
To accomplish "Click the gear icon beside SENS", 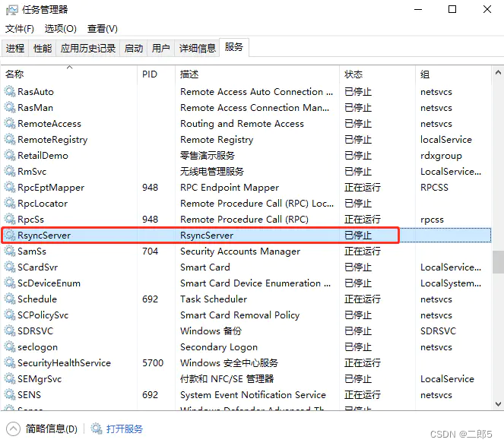I will click(10, 394).
